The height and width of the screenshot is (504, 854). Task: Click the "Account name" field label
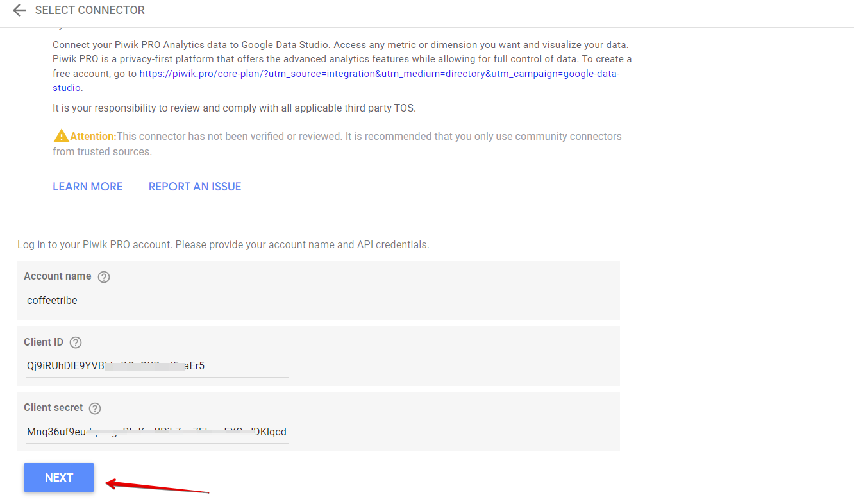click(x=58, y=276)
